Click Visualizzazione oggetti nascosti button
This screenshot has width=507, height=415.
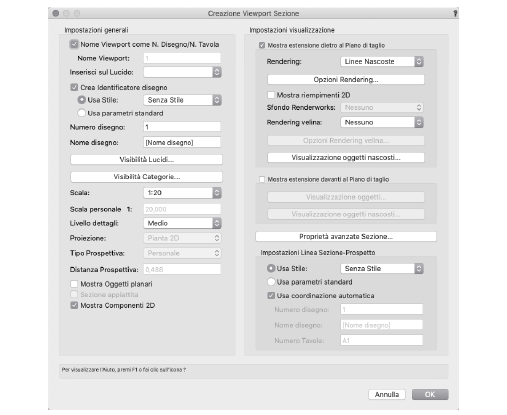pos(346,158)
